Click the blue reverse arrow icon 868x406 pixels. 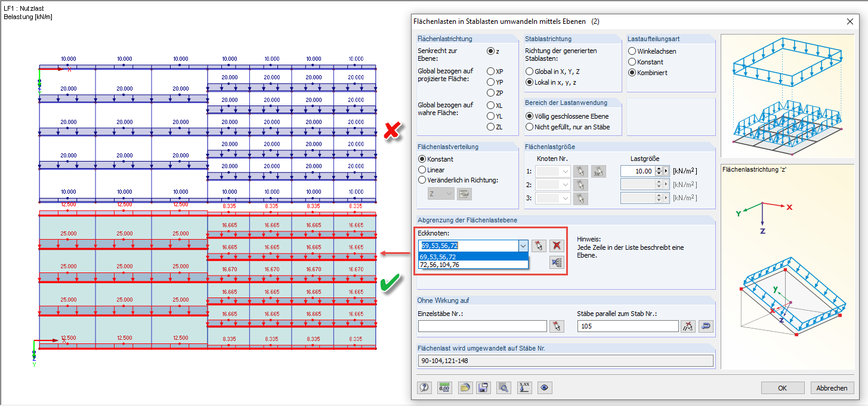(x=706, y=326)
